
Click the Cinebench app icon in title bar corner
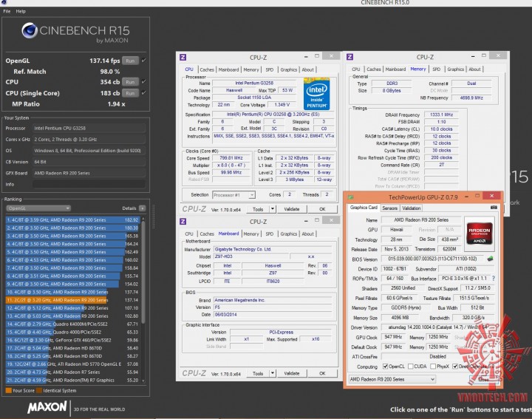4,2
